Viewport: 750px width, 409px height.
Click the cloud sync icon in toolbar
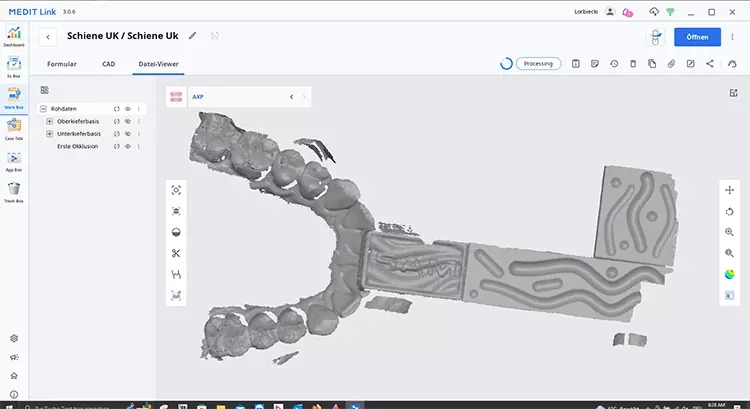click(x=732, y=64)
